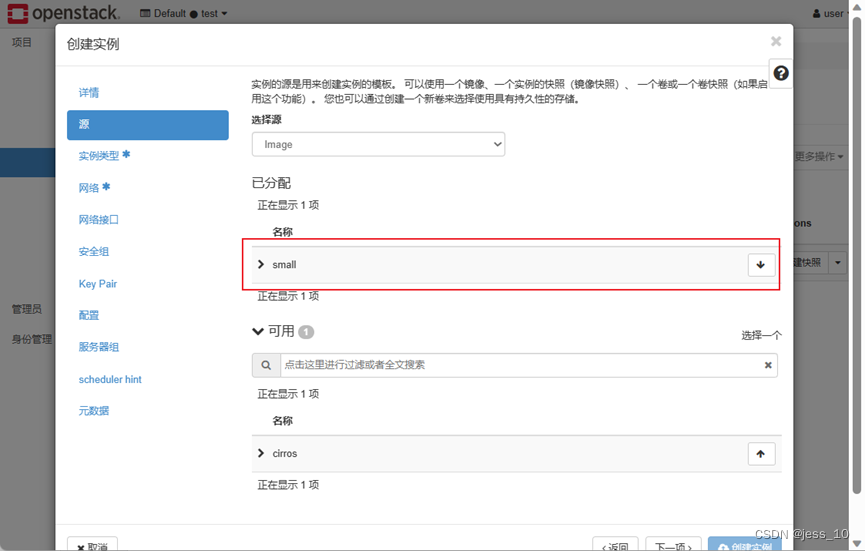Click the 下一项 next button

673,544
